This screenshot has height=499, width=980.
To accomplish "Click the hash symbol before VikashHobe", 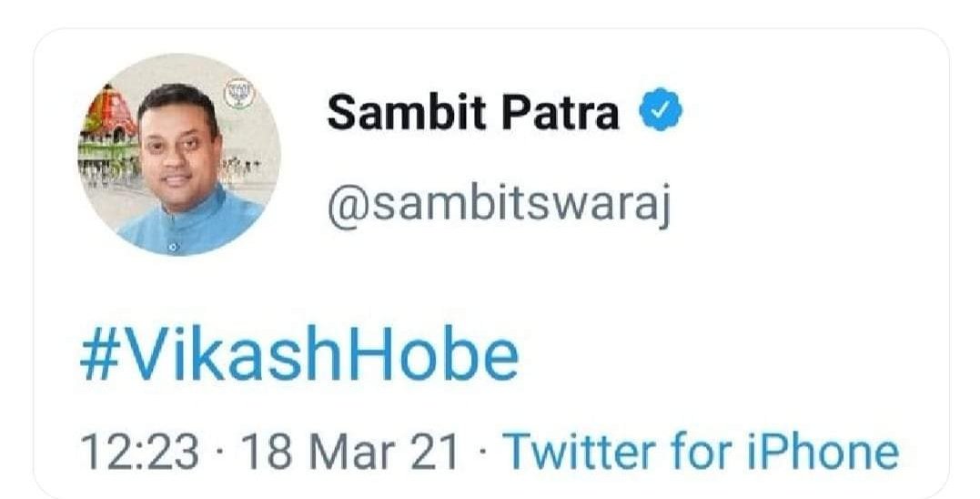I will point(99,359).
